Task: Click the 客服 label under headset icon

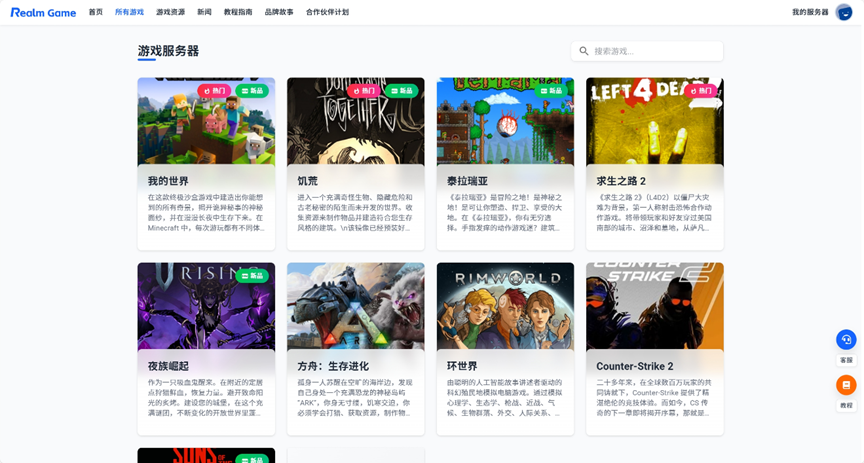Action: [846, 360]
